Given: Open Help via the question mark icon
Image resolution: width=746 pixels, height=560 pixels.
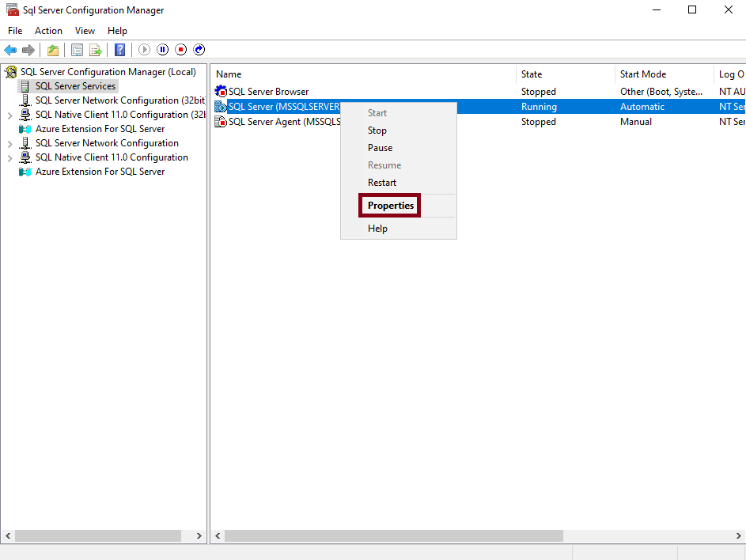Looking at the screenshot, I should pos(120,50).
